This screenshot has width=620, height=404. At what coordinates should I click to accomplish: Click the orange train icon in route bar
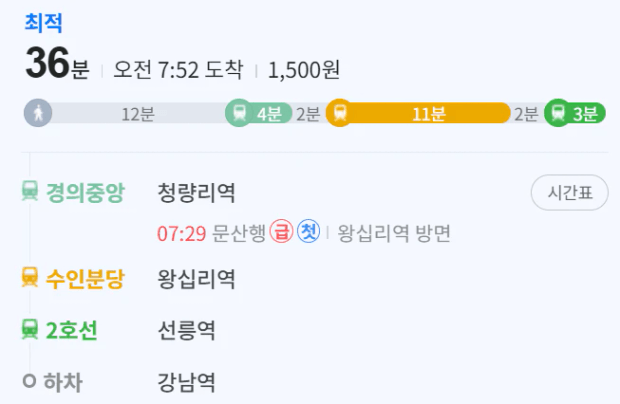click(x=340, y=113)
